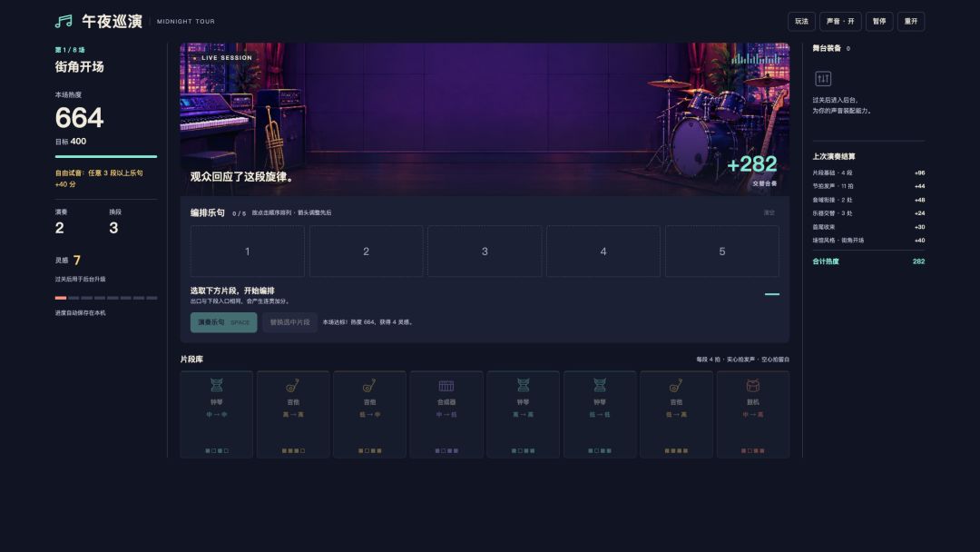Click the 街角开场 stage title
980x552 pixels.
tap(79, 67)
